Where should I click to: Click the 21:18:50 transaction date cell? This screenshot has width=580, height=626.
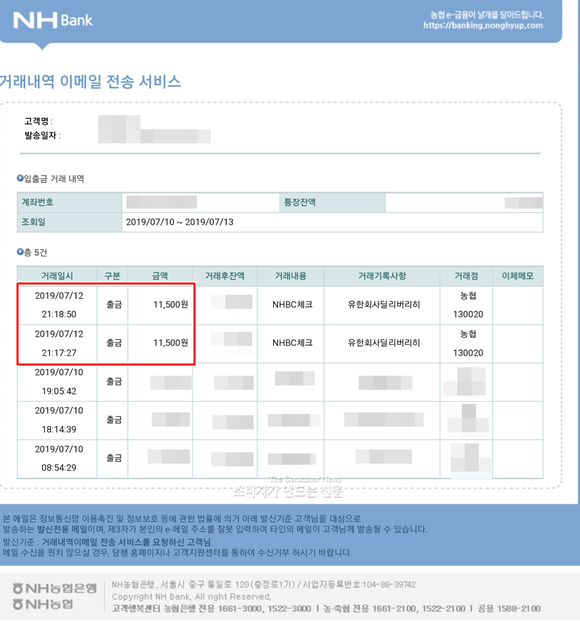pyautogui.click(x=59, y=305)
